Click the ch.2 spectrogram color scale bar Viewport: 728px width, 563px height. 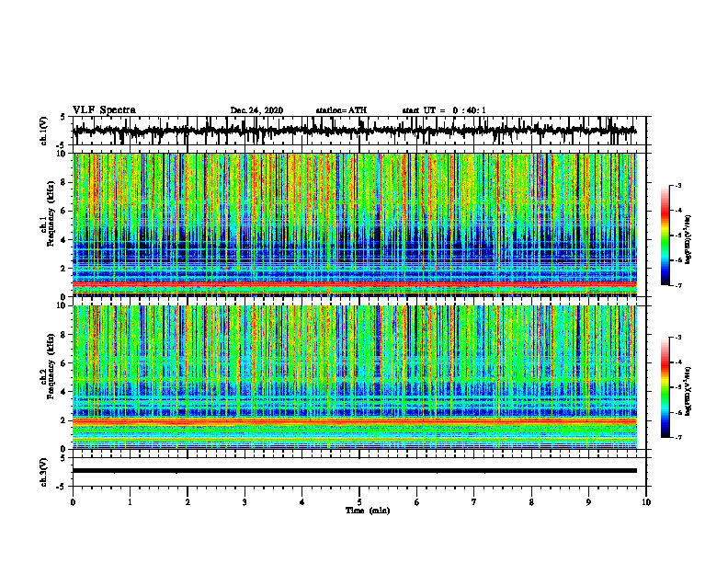[665, 387]
